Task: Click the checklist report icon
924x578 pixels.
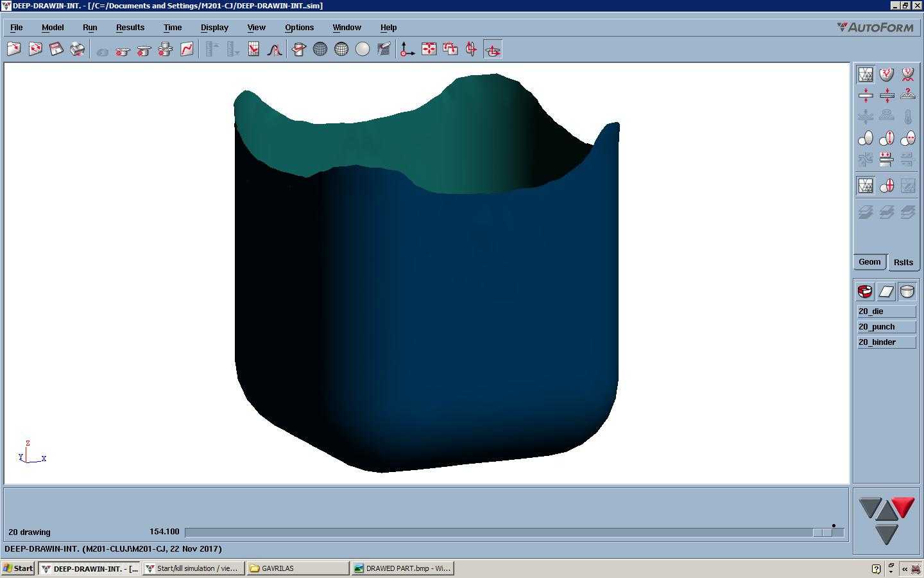Action: coord(253,49)
